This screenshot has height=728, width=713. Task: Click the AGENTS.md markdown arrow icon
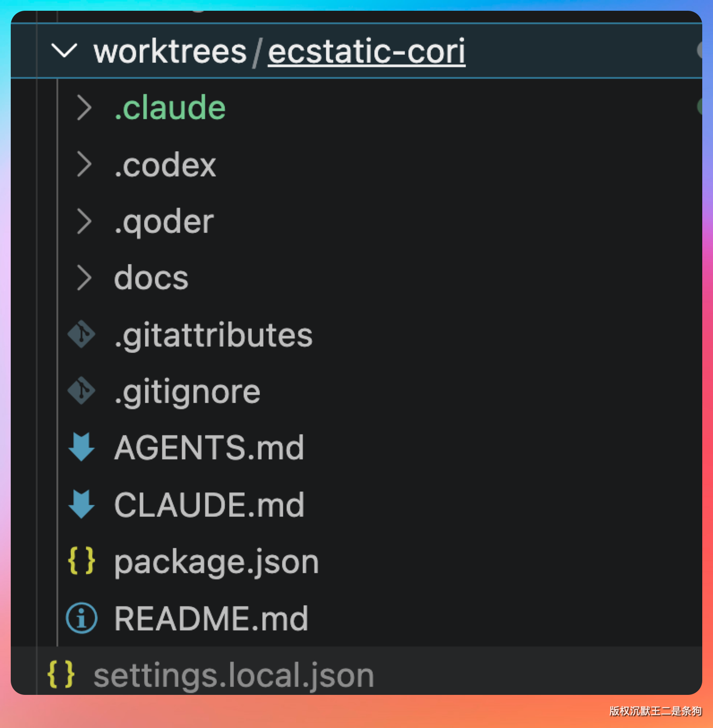coord(82,447)
